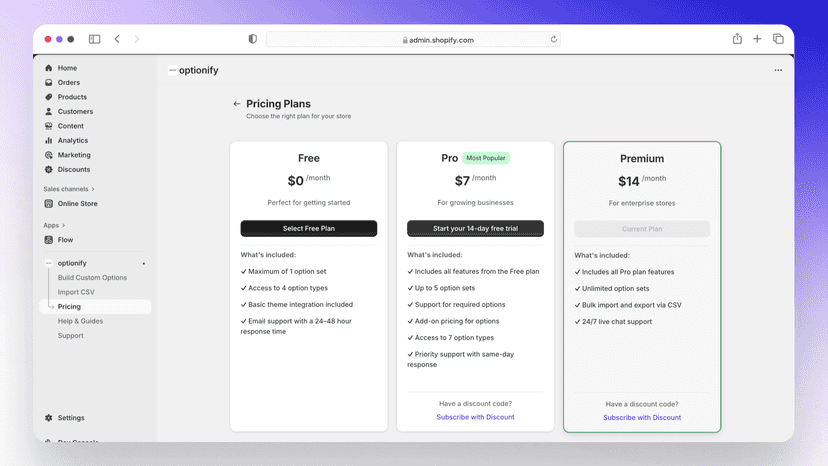Open Build Custom Options page

pyautogui.click(x=92, y=278)
